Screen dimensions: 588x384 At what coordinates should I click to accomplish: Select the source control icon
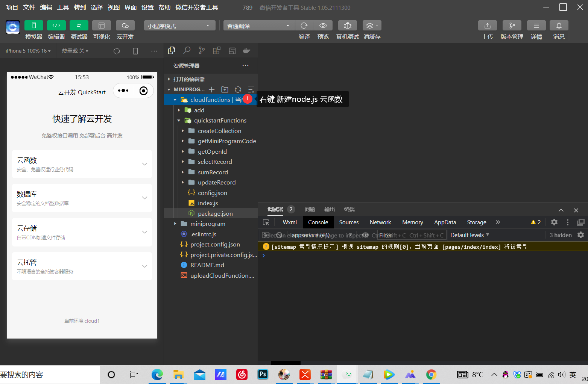(x=202, y=50)
